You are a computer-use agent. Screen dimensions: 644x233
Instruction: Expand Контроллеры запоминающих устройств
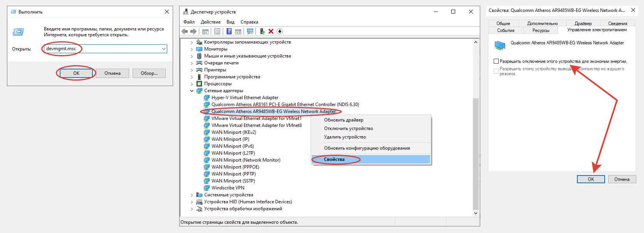(x=192, y=42)
